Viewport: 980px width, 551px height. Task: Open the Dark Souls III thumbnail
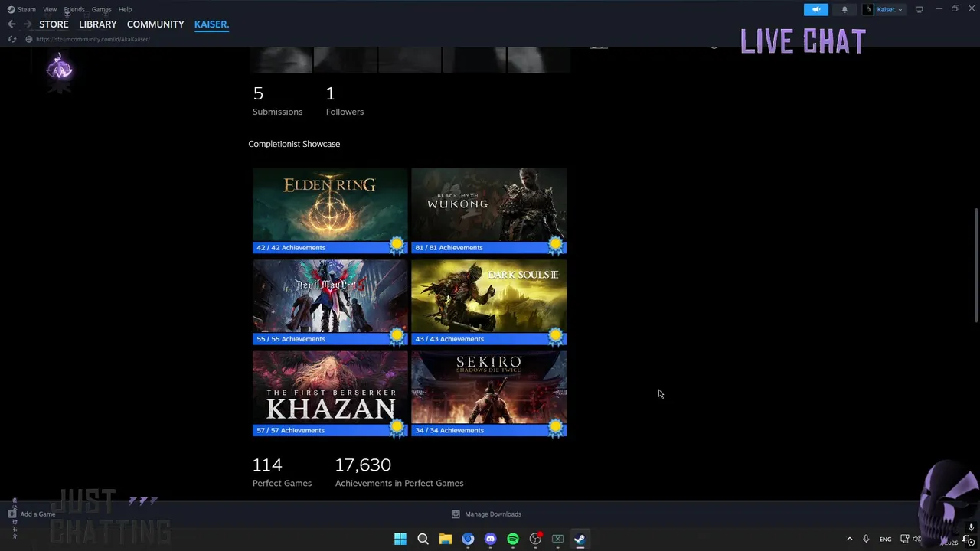488,296
